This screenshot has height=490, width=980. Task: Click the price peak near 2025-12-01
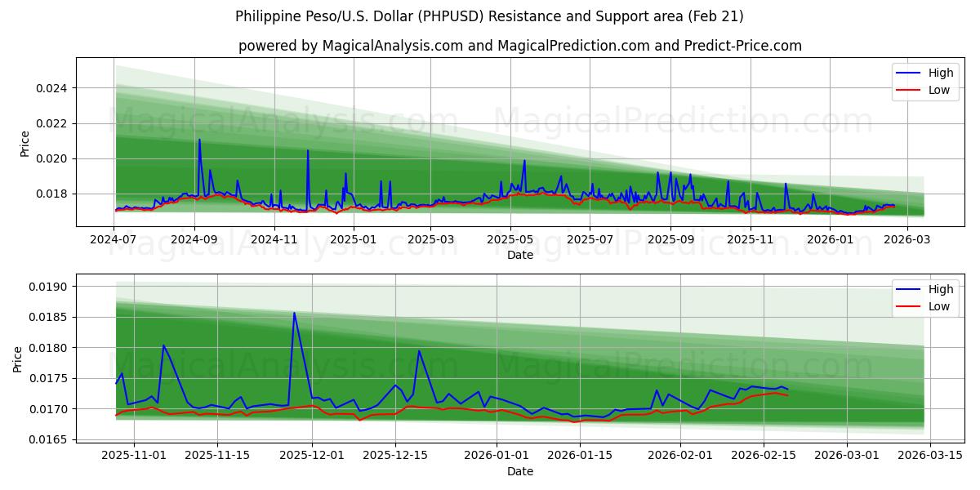294,313
